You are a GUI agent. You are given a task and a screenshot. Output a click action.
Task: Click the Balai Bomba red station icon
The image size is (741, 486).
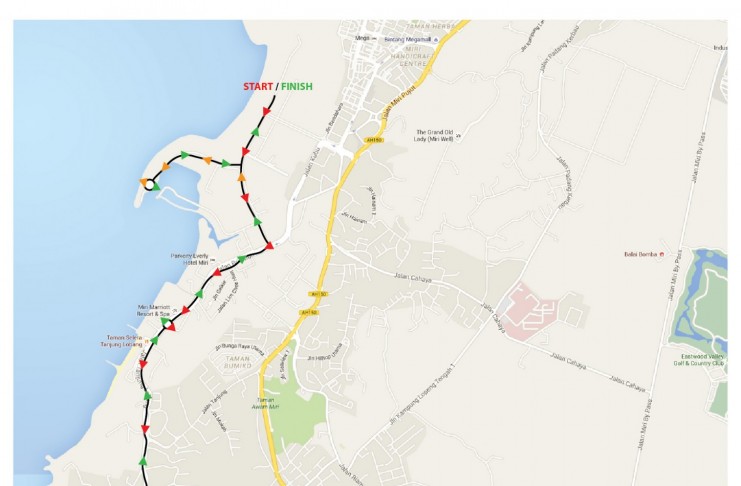[x=662, y=254]
